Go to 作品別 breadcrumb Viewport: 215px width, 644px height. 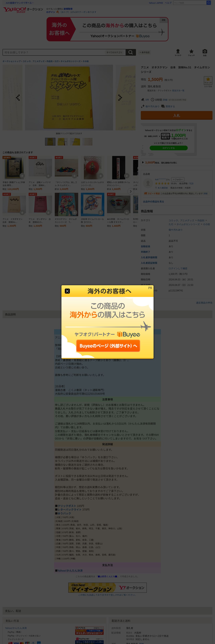49,61
